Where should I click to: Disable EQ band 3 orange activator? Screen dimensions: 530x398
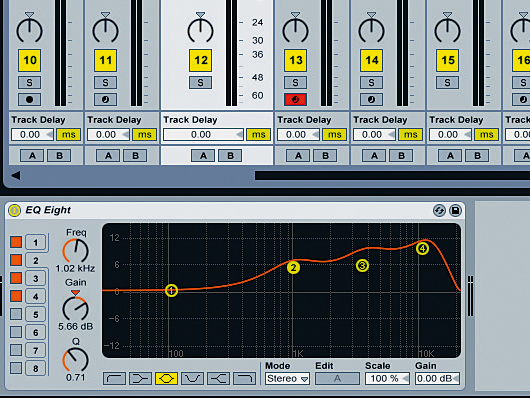pyautogui.click(x=16, y=278)
